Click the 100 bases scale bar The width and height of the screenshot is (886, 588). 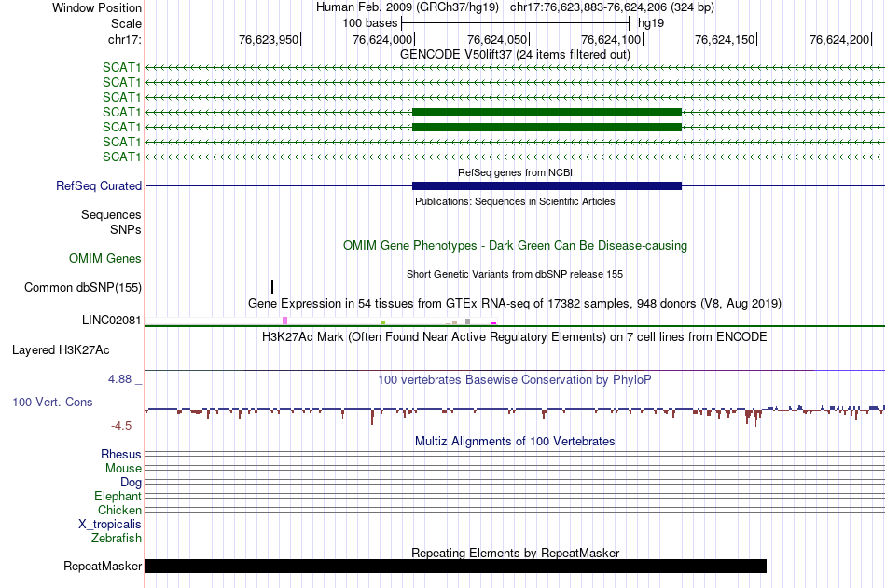tap(515, 23)
